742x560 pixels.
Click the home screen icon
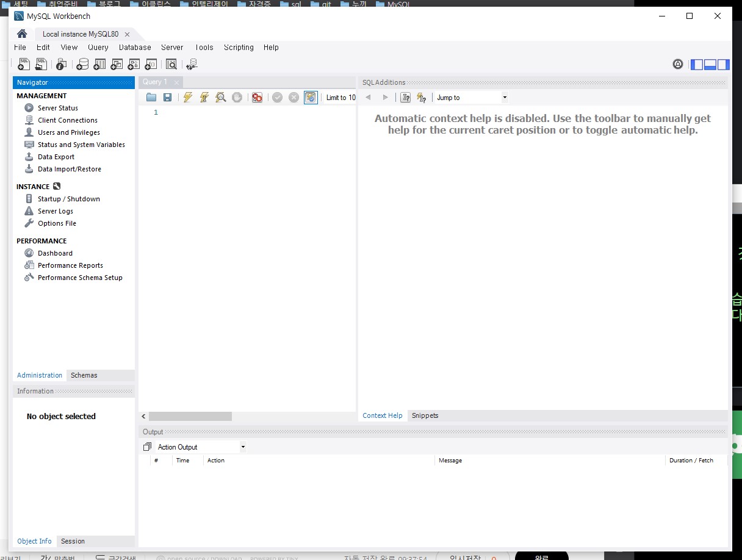(22, 34)
